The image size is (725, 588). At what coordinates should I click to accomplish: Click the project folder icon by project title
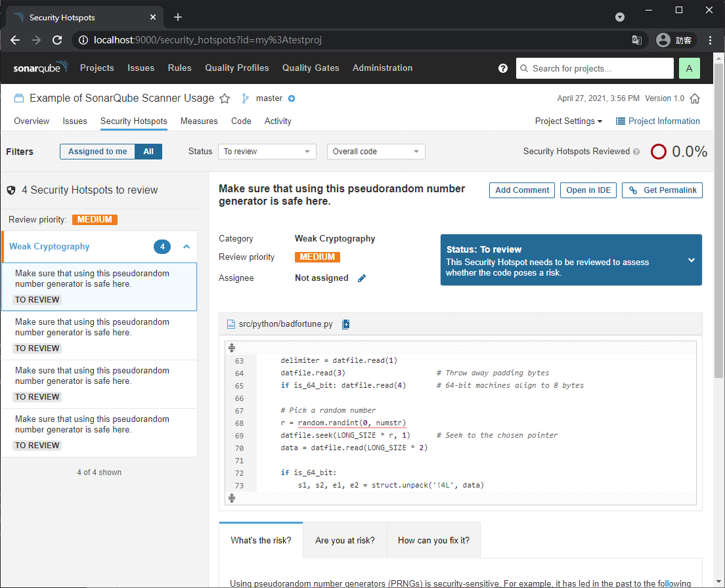(19, 98)
